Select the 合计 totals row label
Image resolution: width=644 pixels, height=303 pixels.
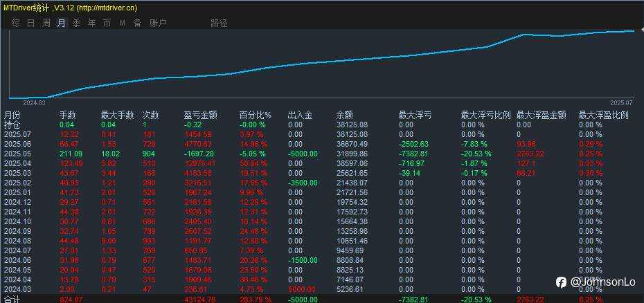click(12, 300)
